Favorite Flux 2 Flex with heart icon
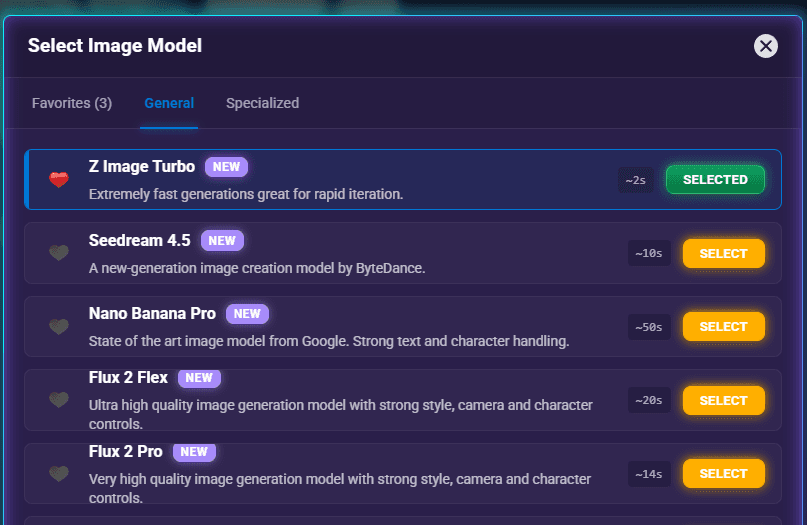The height and width of the screenshot is (525, 807). 59,399
